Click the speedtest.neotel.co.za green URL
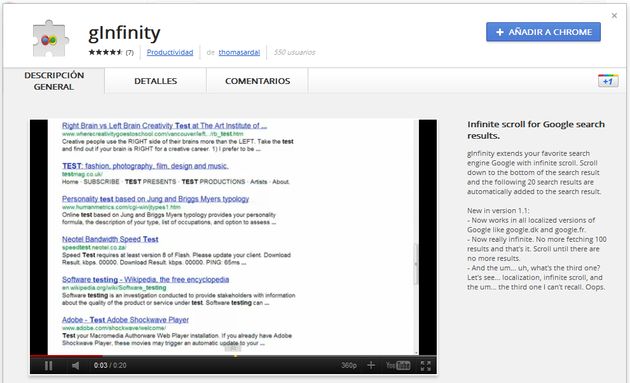The image size is (630, 383). coord(94,247)
